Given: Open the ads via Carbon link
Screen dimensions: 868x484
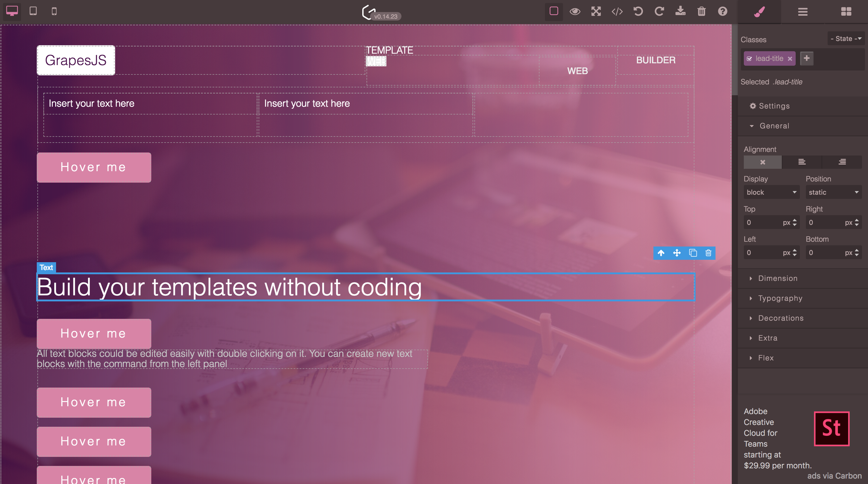Looking at the screenshot, I should 834,476.
